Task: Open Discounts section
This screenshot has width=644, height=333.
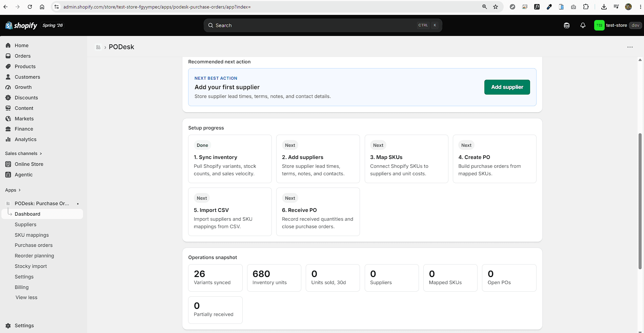Action: [x=26, y=98]
